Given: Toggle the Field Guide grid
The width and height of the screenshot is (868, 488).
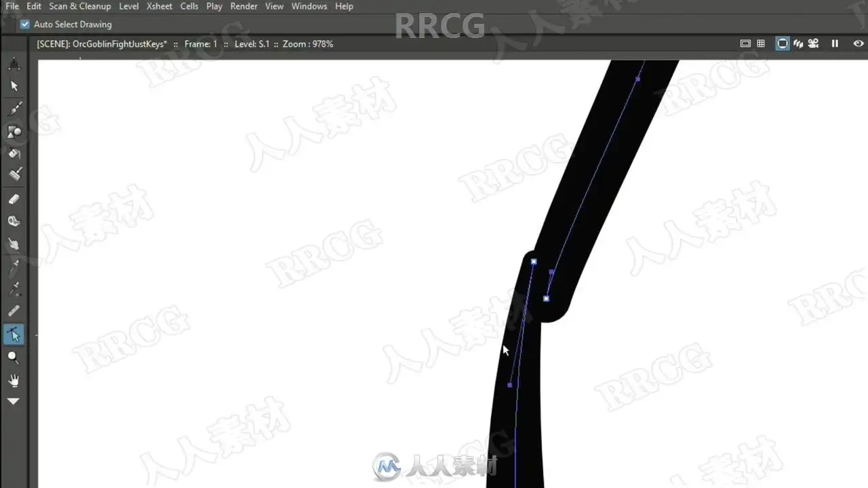Looking at the screenshot, I should point(761,43).
